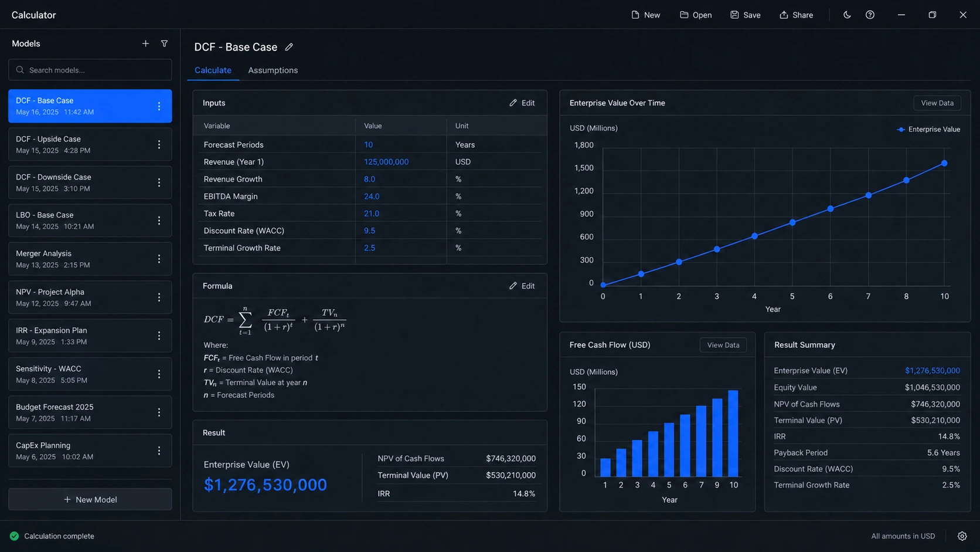
Task: Open options menu for Budget Forecast 2025
Action: (x=159, y=412)
